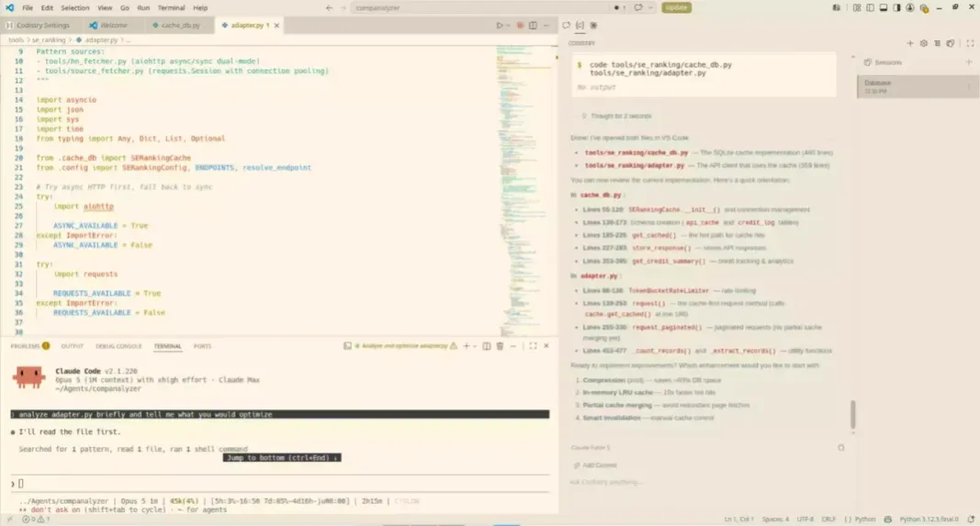Toggle the bottom panel layout icon
Image resolution: width=980 pixels, height=526 pixels.
[x=884, y=8]
